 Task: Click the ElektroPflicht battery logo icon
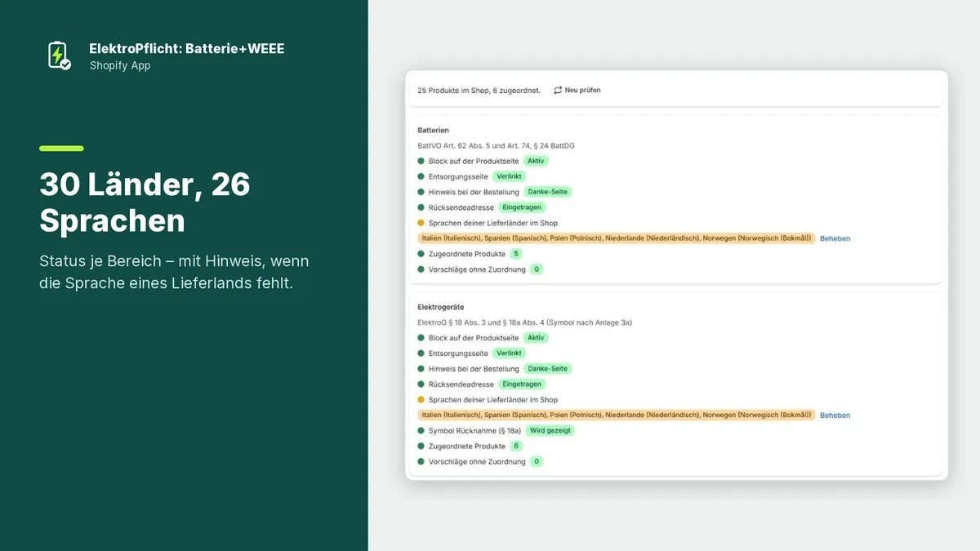59,56
